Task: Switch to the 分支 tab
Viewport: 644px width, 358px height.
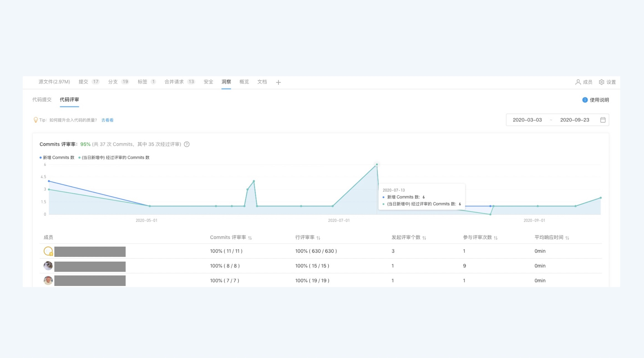Action: click(x=118, y=82)
